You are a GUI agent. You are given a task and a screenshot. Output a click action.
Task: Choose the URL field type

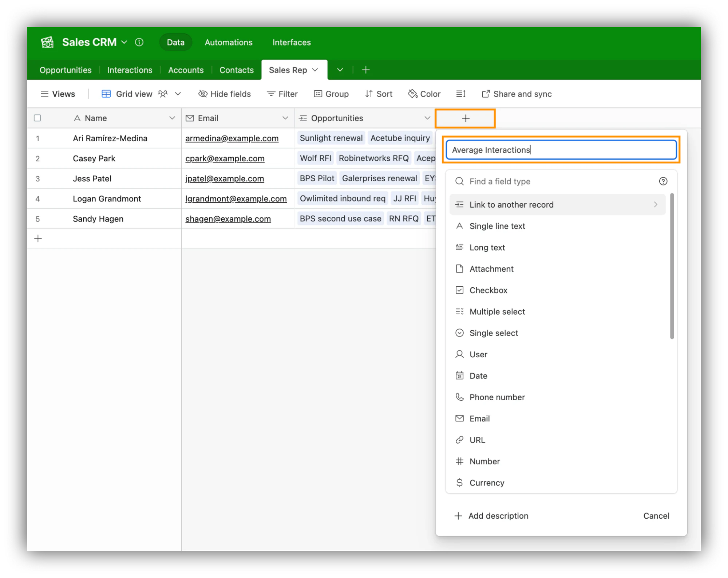558,440
